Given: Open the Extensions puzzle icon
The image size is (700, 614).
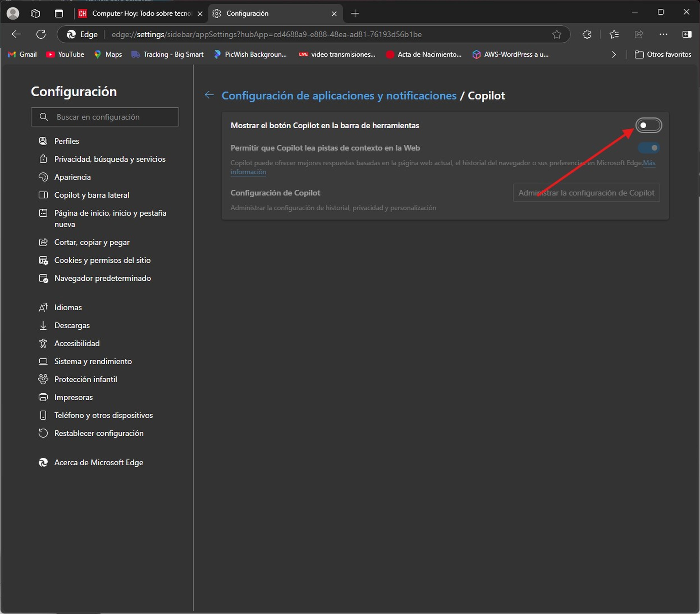Looking at the screenshot, I should (587, 34).
